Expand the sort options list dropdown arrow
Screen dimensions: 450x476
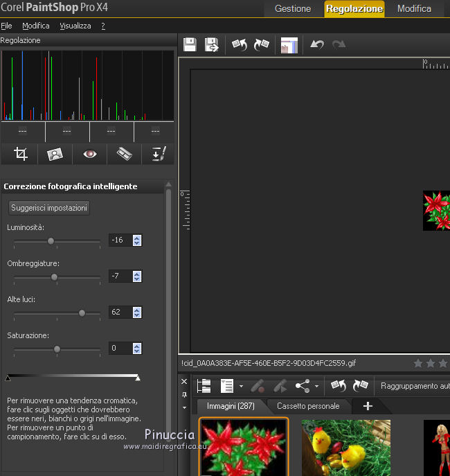point(241,387)
